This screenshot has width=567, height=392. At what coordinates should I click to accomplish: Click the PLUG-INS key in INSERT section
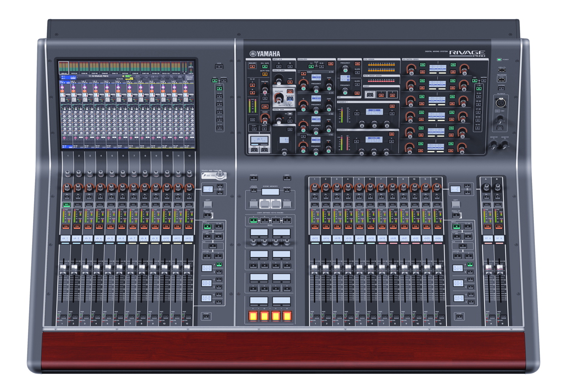(x=370, y=95)
